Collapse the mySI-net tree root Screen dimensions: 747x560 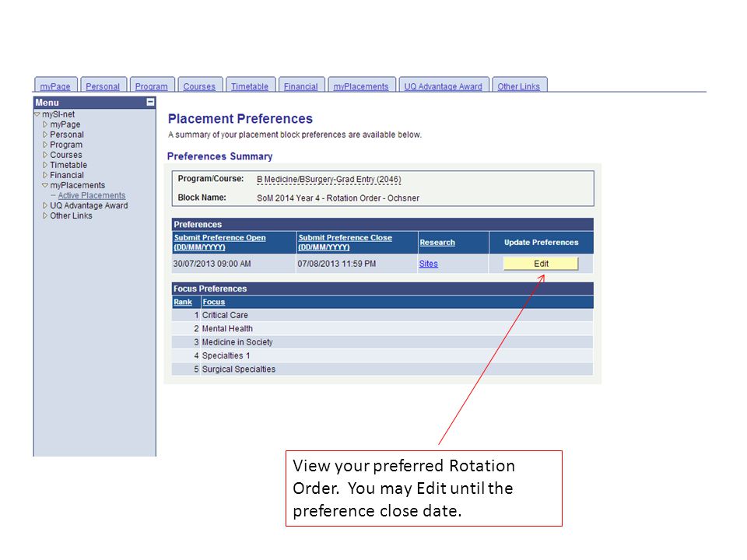point(37,114)
